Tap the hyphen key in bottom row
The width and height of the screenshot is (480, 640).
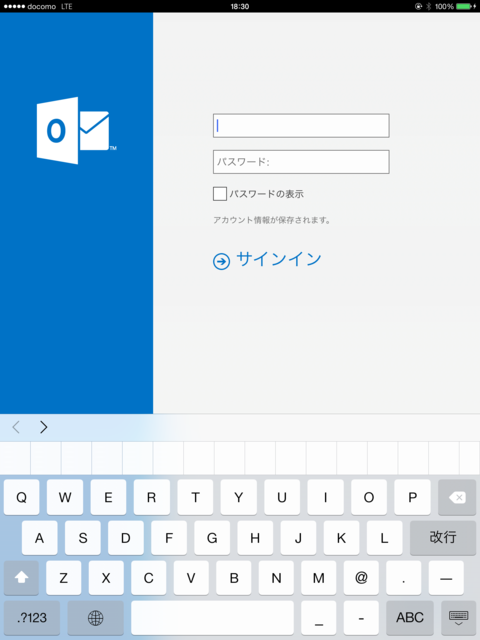click(x=361, y=618)
